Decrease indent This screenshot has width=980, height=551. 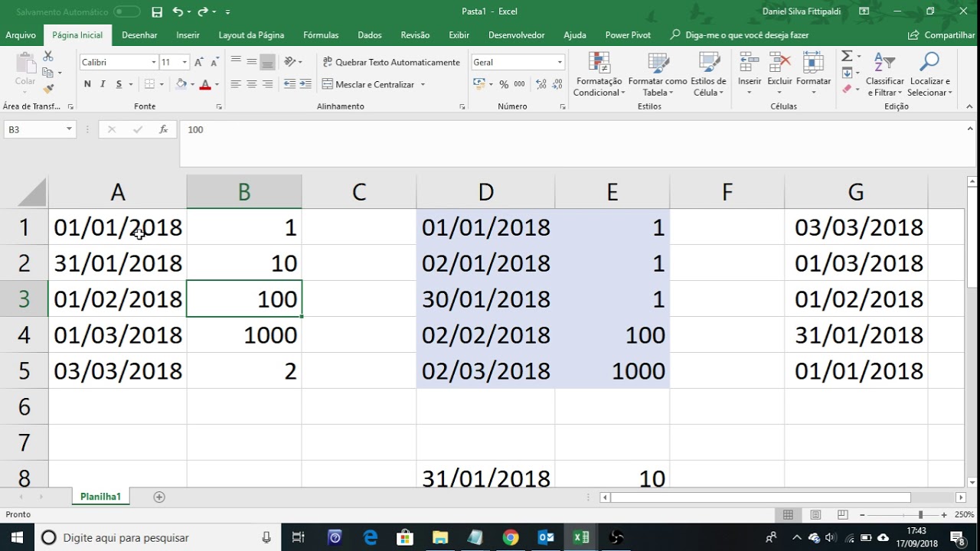[x=289, y=84]
